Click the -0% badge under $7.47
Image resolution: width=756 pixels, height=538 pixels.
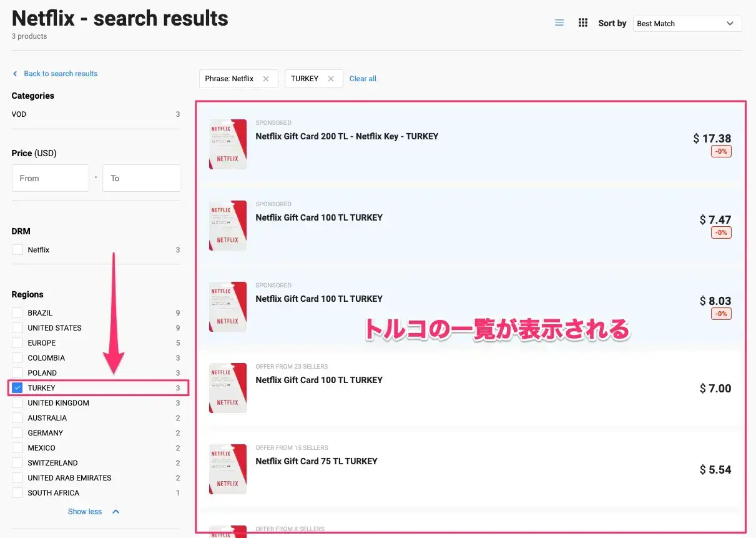click(x=721, y=233)
